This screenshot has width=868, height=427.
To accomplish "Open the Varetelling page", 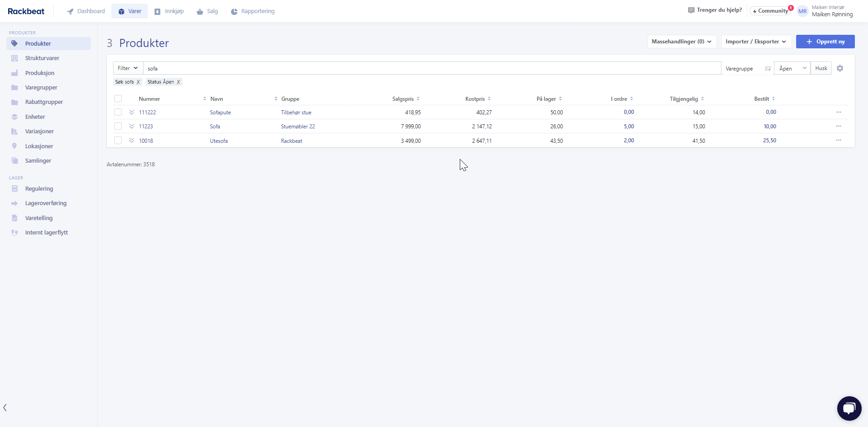I will click(x=39, y=218).
